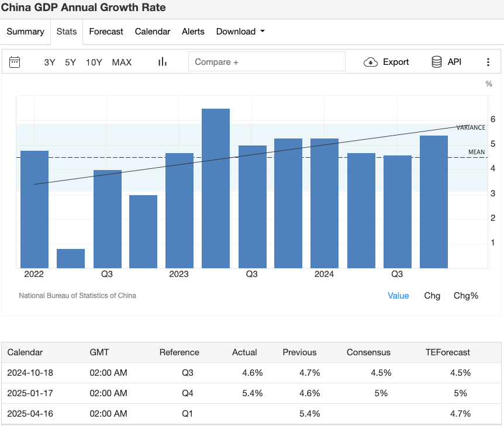
Task: Open the calendar date range picker icon
Action: [x=15, y=61]
